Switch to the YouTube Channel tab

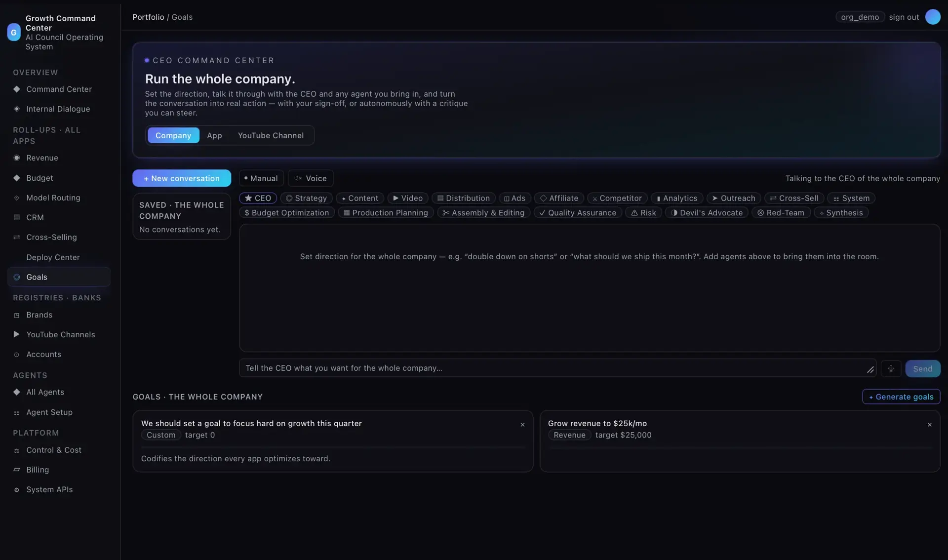click(x=271, y=135)
